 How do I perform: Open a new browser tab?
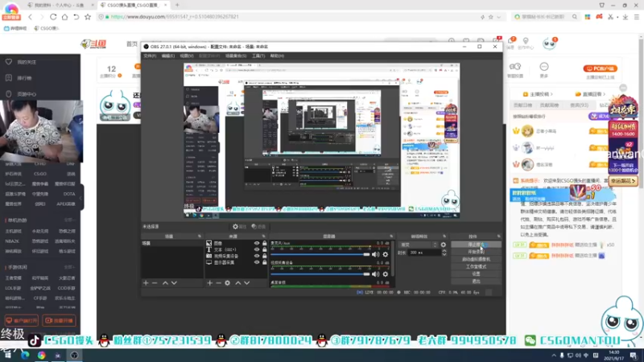(177, 5)
